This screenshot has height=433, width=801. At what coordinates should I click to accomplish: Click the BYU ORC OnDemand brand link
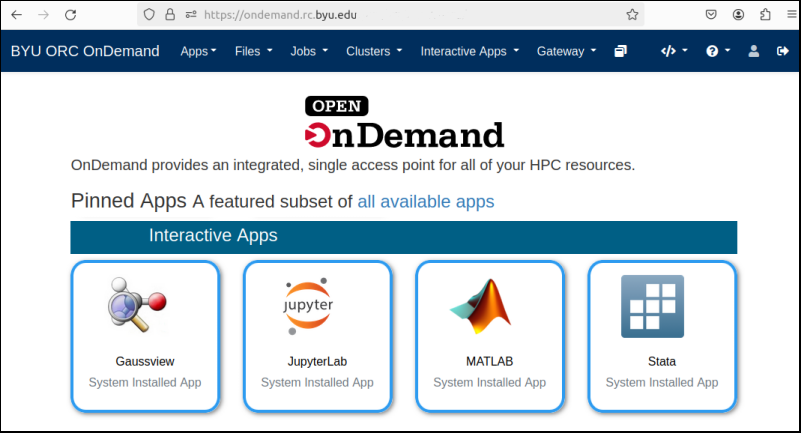(85, 51)
